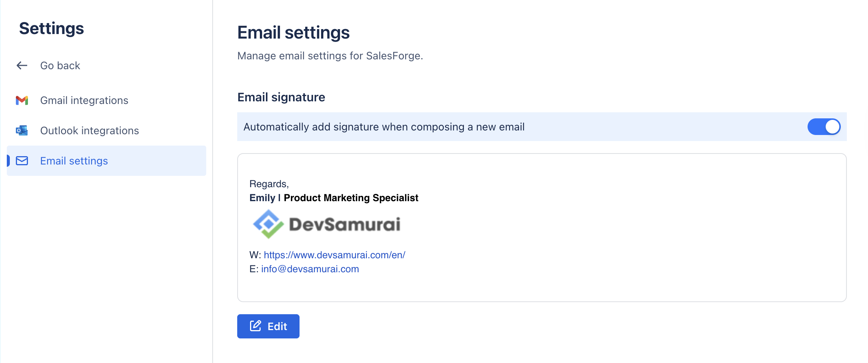Screen dimensions: 868x363
Task: Click the info@devsamurai.com email link
Action: point(310,269)
